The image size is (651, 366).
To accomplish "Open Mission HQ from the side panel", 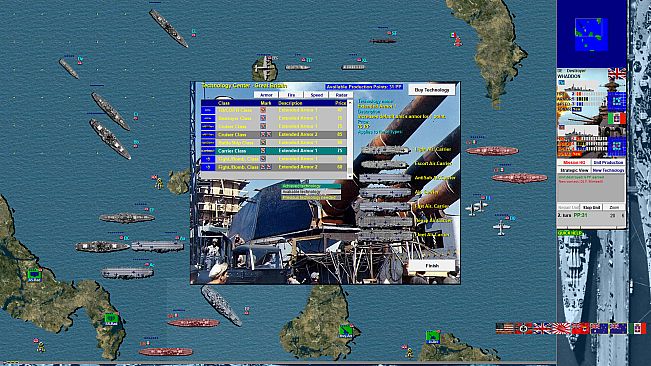I will pos(573,162).
